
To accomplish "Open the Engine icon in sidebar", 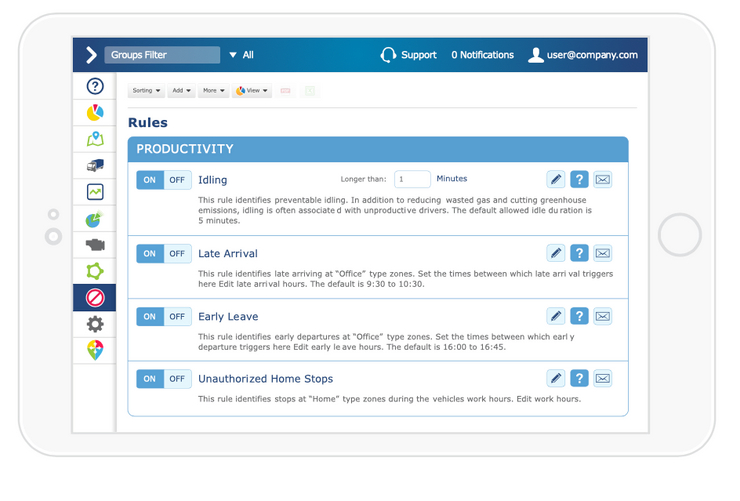I will 95,244.
